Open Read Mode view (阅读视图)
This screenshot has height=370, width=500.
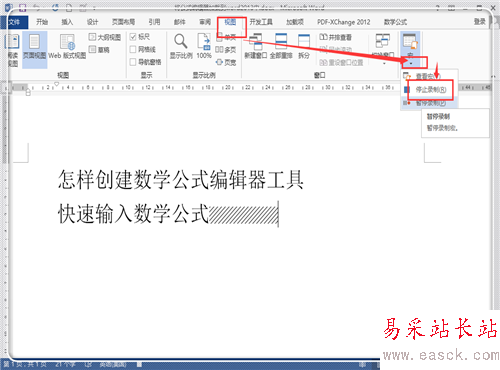pyautogui.click(x=13, y=50)
